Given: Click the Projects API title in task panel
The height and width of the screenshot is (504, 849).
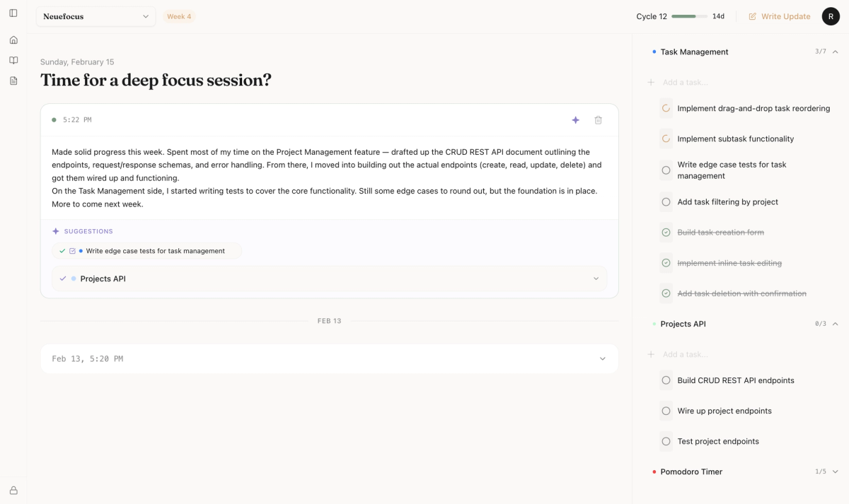Looking at the screenshot, I should (x=683, y=324).
